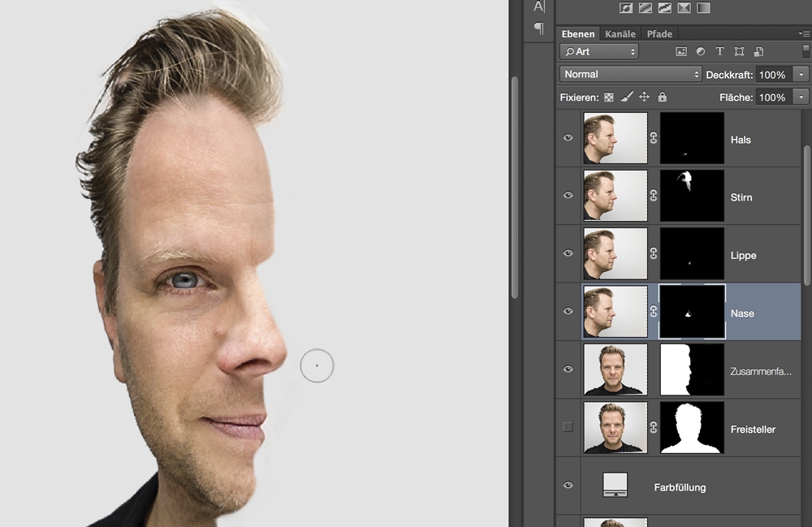Viewport: 812px width, 527px height.
Task: Select the Nase layer image thumbnail
Action: pos(615,312)
